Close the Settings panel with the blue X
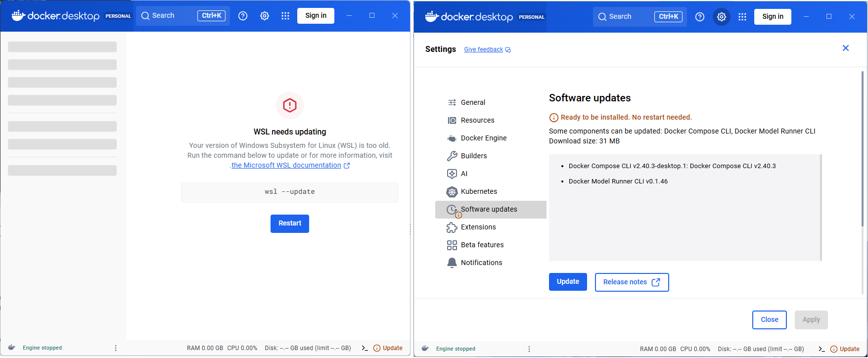Image resolution: width=868 pixels, height=358 pixels. pyautogui.click(x=846, y=48)
